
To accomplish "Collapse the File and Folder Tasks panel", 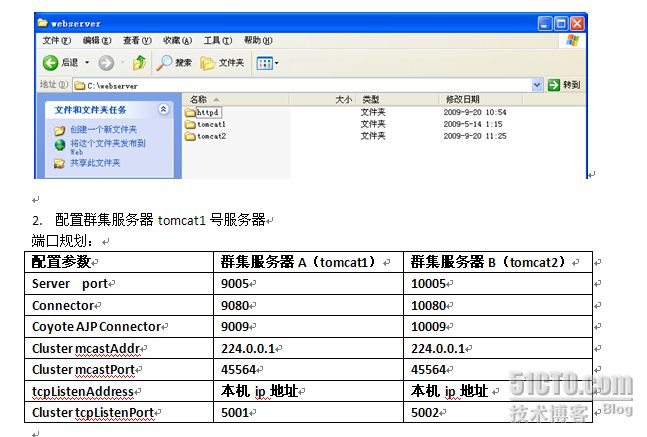I will [x=163, y=109].
